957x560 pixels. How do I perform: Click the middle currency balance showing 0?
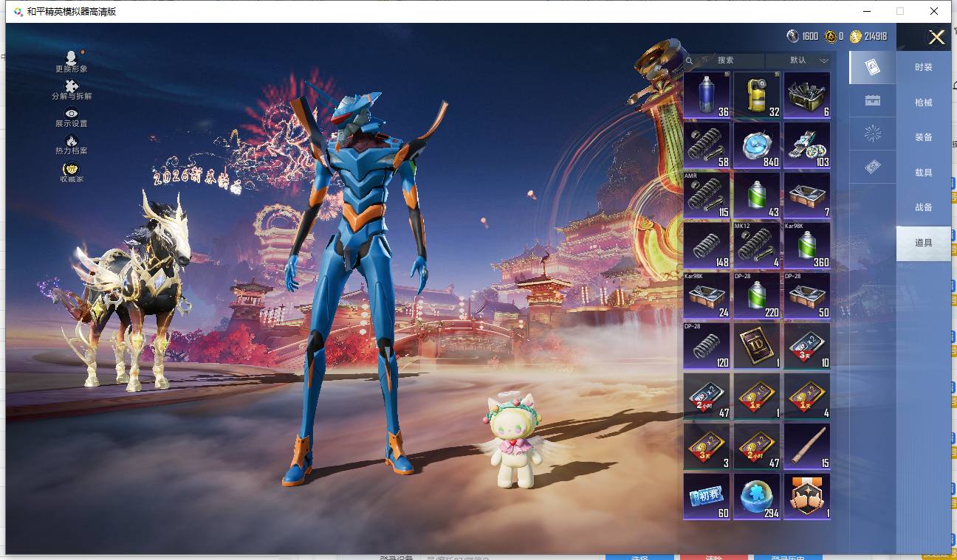[834, 36]
